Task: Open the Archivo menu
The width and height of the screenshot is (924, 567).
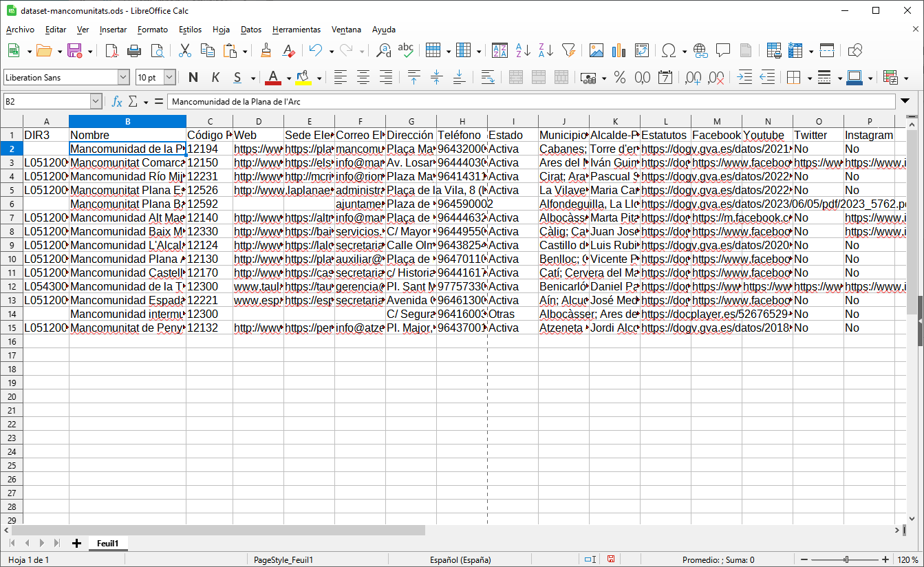Action: [20, 30]
